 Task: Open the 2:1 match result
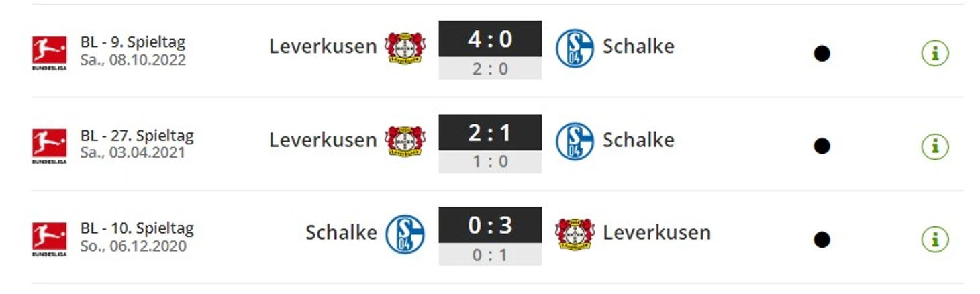tap(490, 143)
